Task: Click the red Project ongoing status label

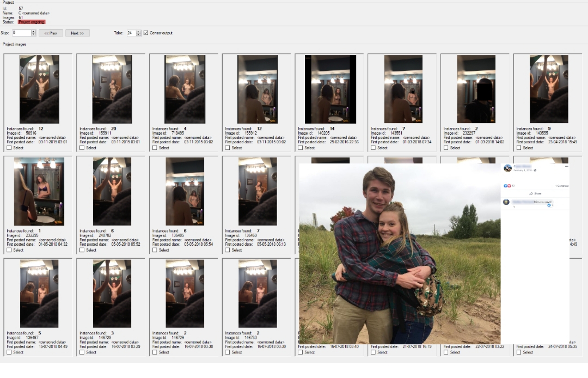Action: click(x=32, y=22)
